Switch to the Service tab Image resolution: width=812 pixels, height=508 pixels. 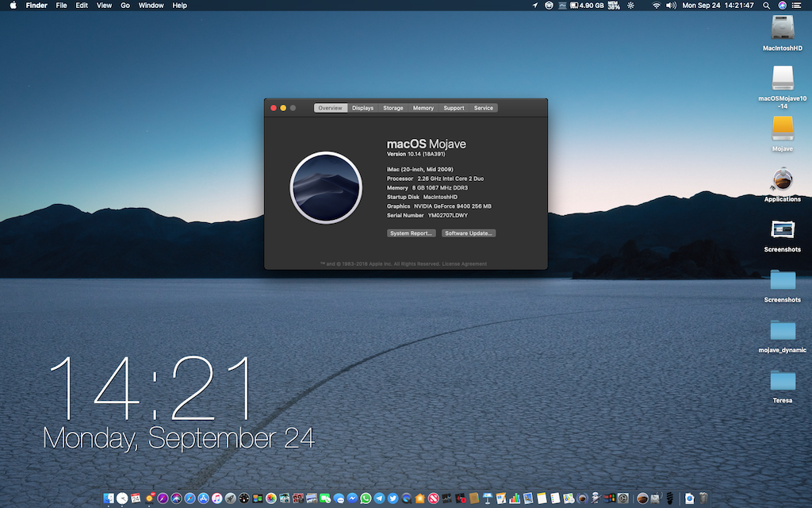tap(483, 108)
